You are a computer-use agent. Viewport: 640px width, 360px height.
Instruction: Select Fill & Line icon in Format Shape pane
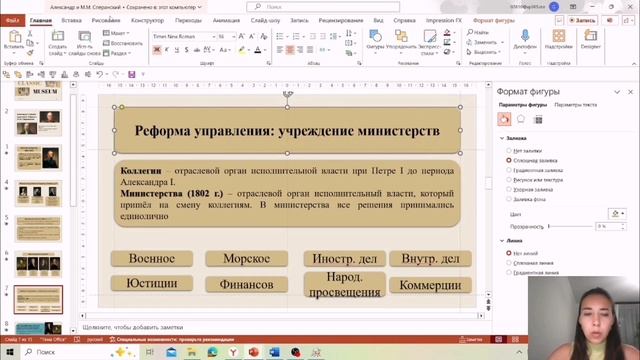tap(504, 119)
